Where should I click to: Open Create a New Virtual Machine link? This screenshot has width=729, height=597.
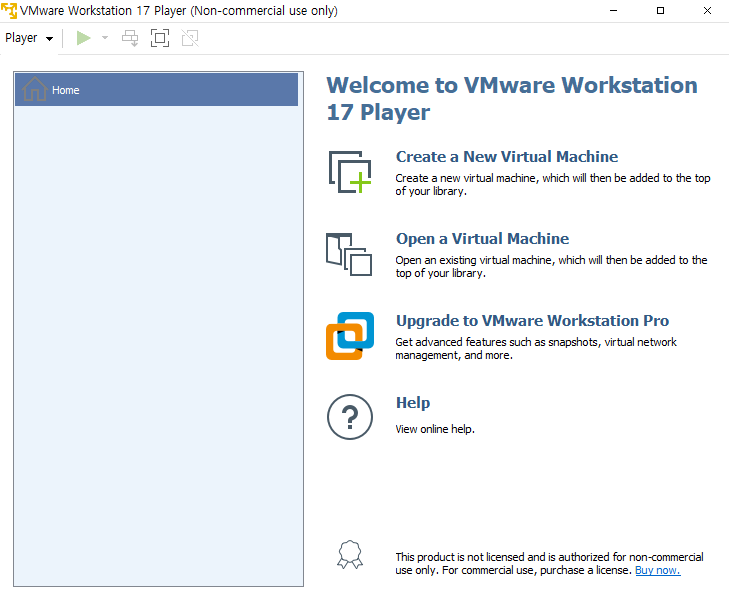pos(507,157)
